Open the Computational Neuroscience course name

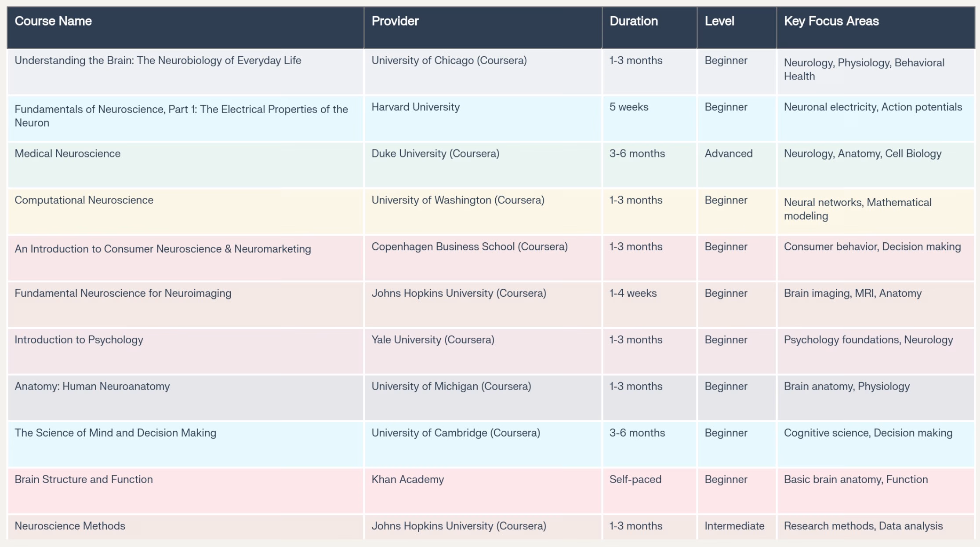pos(83,200)
